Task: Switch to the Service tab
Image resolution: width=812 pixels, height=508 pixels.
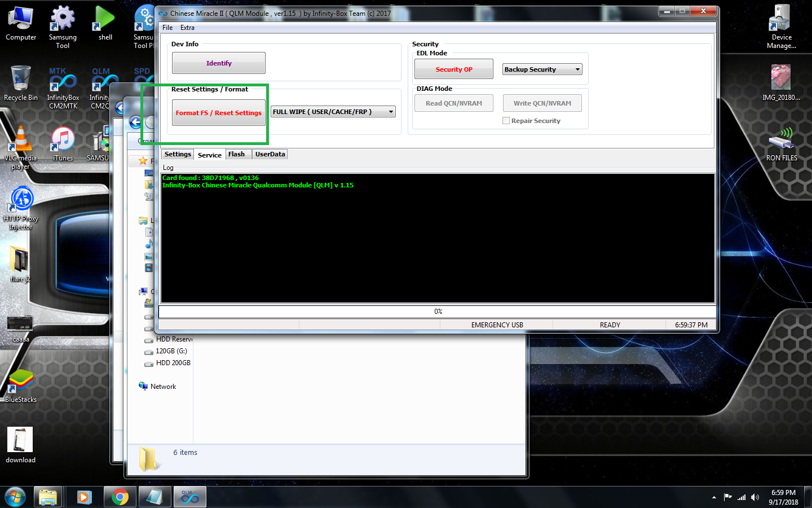Action: tap(210, 155)
